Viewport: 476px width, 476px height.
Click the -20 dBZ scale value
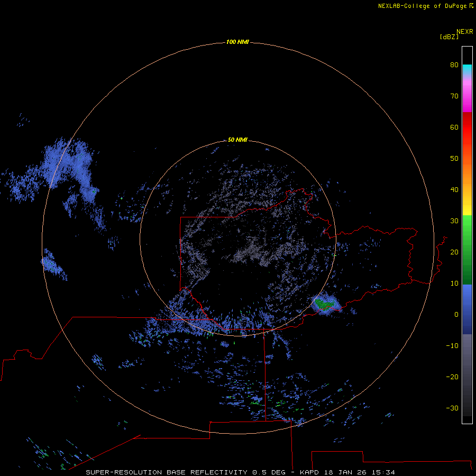pyautogui.click(x=452, y=377)
